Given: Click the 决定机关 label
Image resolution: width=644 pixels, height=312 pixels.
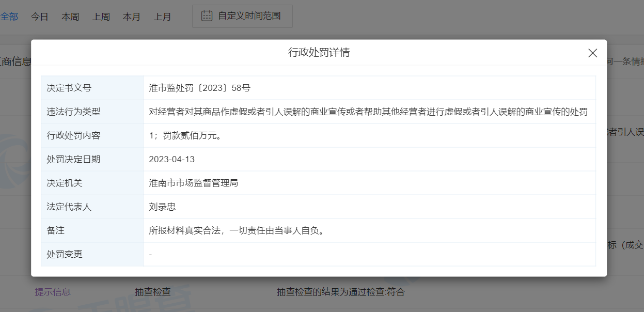Looking at the screenshot, I should click(65, 183).
